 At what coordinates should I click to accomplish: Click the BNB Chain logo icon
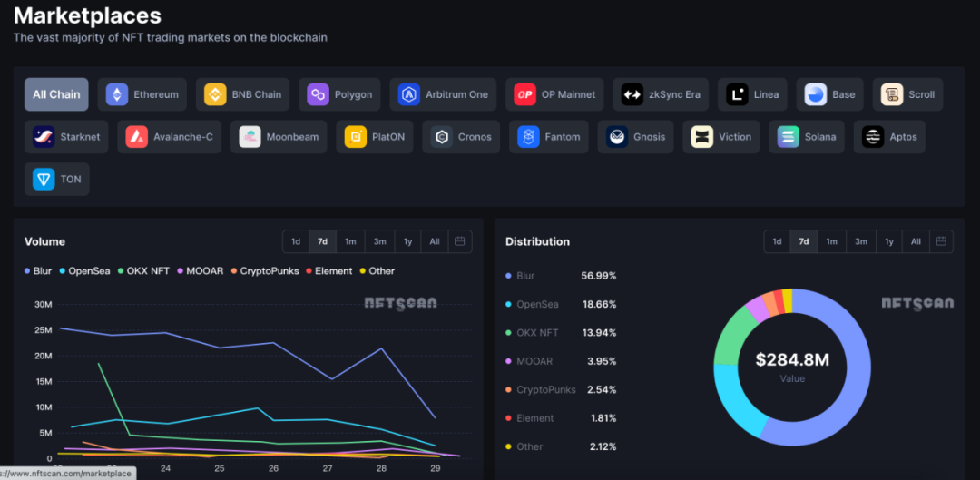tap(215, 94)
